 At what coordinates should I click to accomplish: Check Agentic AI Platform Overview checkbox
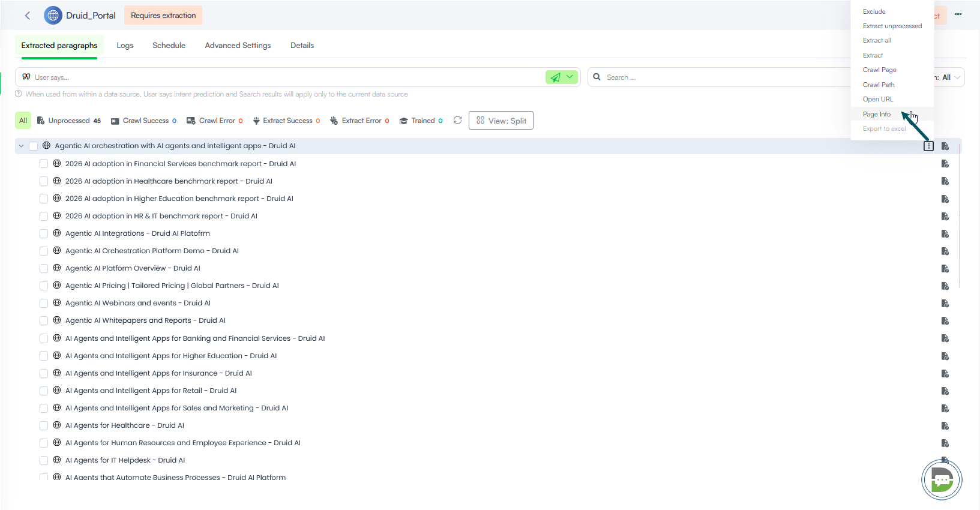[x=44, y=268]
